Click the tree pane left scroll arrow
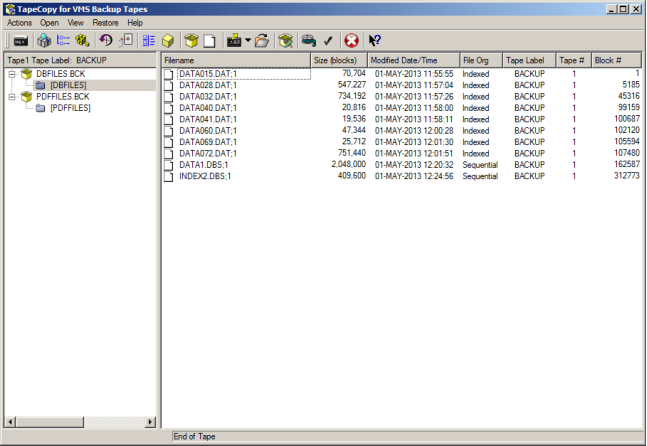Screen dimensions: 647x446 click(10, 422)
